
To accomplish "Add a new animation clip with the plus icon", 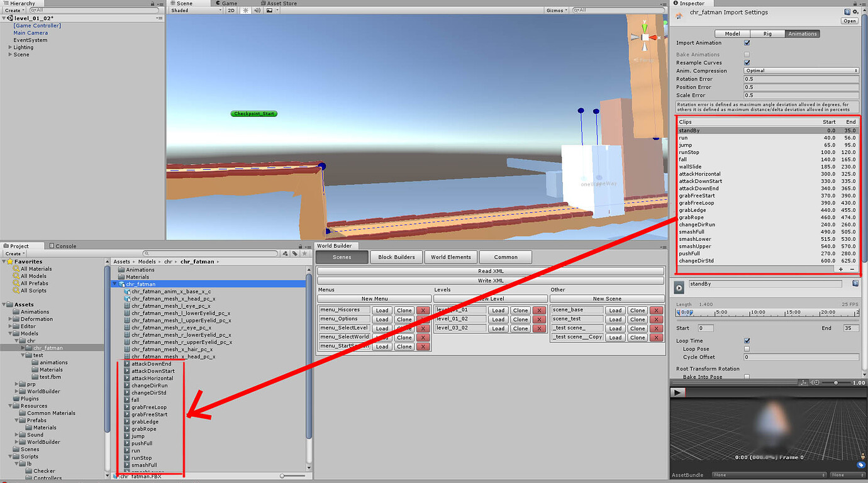I will point(840,269).
